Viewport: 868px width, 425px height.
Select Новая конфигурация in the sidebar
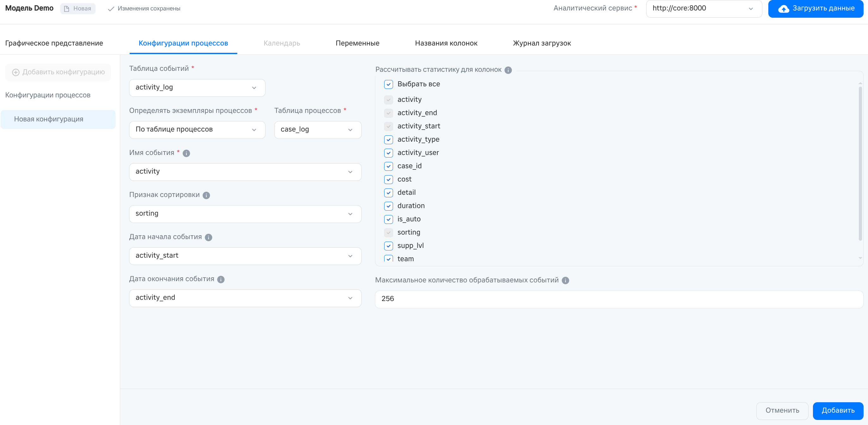(x=58, y=119)
